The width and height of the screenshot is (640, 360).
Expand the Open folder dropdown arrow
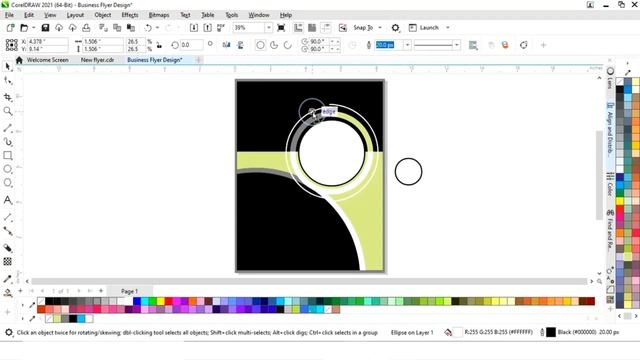pyautogui.click(x=33, y=28)
